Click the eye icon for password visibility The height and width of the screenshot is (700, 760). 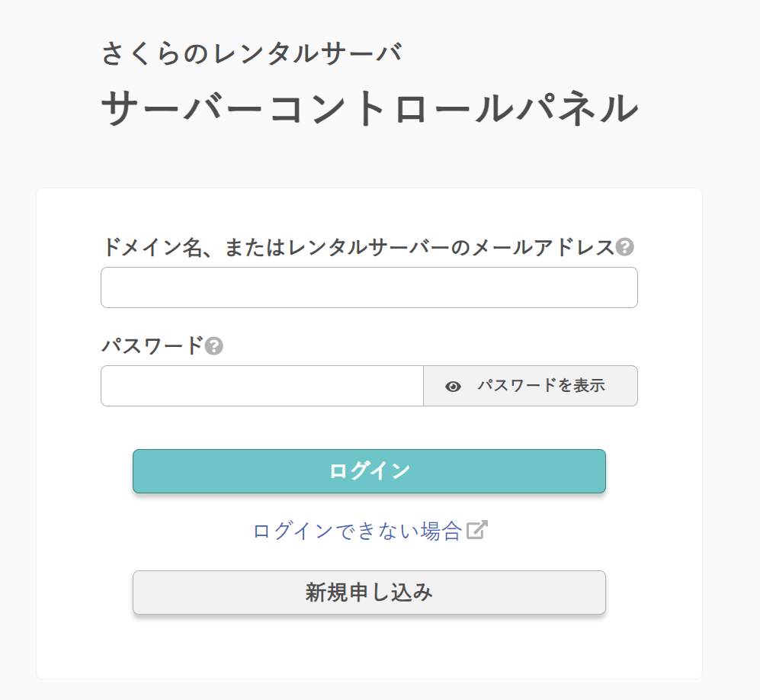pos(454,387)
